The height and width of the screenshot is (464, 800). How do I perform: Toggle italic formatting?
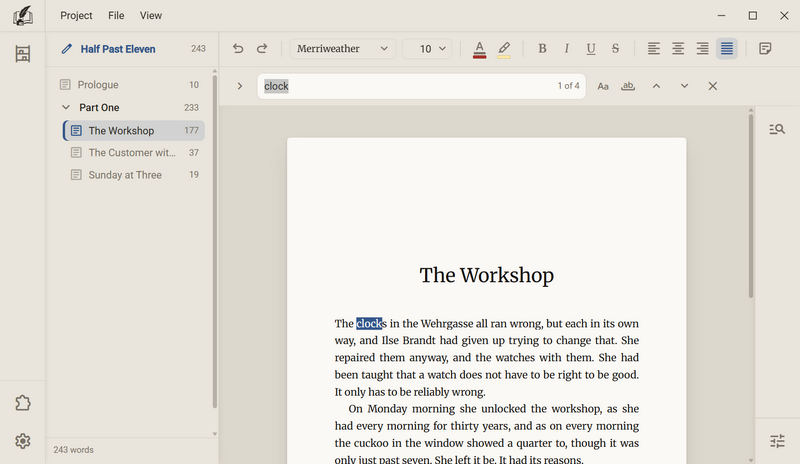(566, 48)
